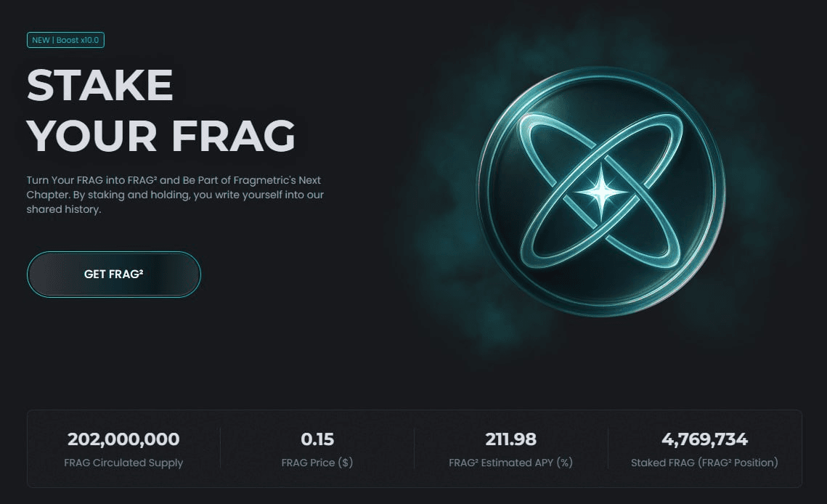Image resolution: width=827 pixels, height=504 pixels.
Task: Click the description line starting with Turn Your FRAG
Action: pos(174,181)
